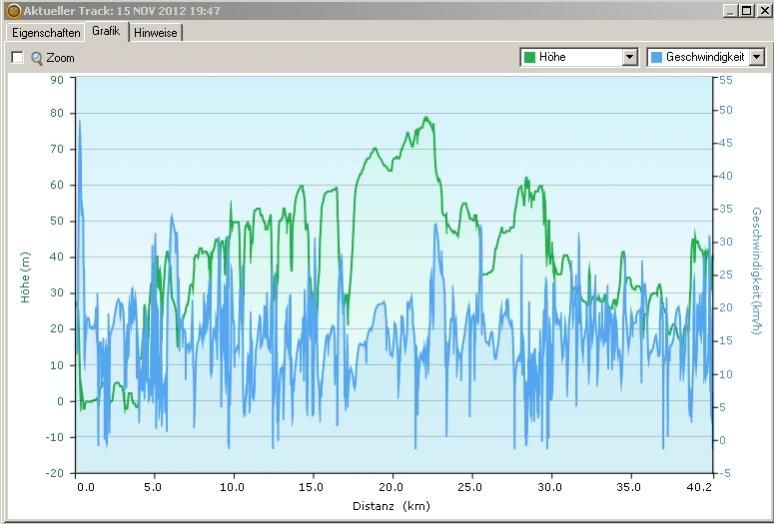The height and width of the screenshot is (524, 774).
Task: Click the Geschwindigkeit (km/h) right axis label
Action: pyautogui.click(x=756, y=263)
